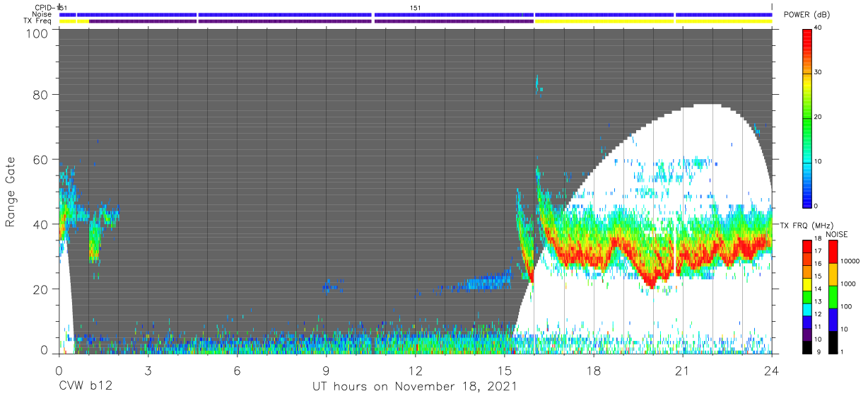Click the 100 tick on Range Gate axis
Viewport: 868px width, 401px height.
click(37, 33)
